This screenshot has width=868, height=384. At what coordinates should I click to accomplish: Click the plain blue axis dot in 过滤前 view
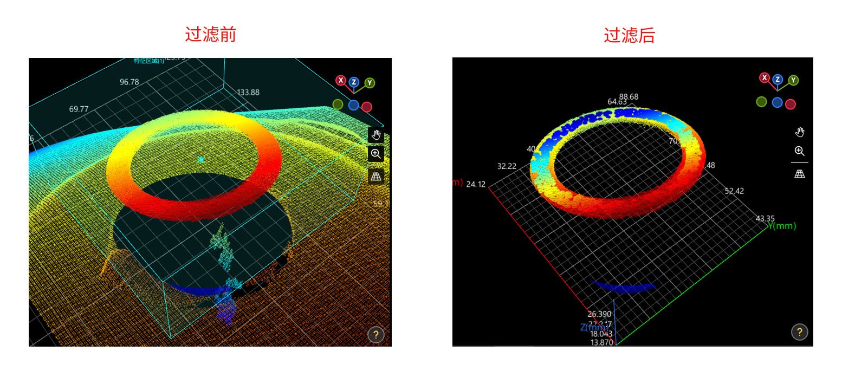click(x=353, y=105)
